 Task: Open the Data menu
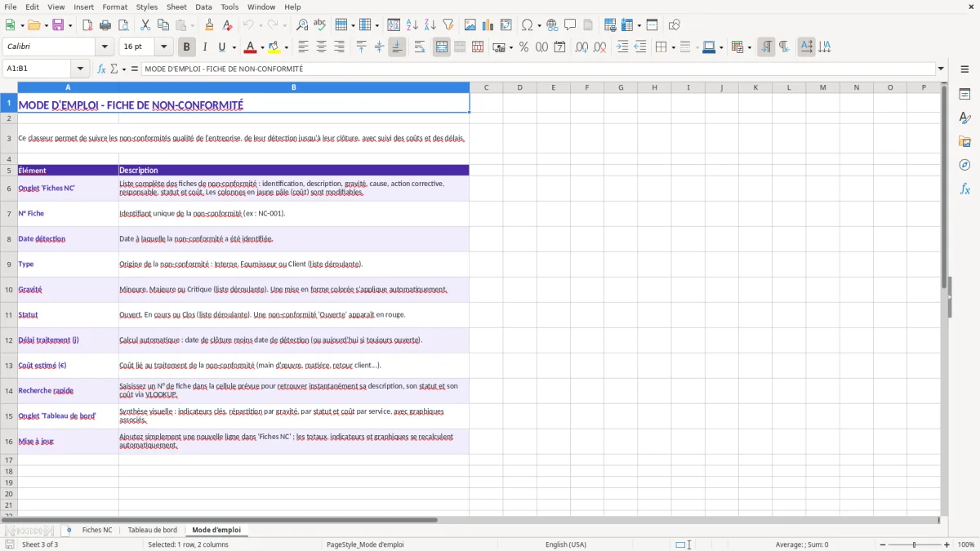[x=203, y=7]
